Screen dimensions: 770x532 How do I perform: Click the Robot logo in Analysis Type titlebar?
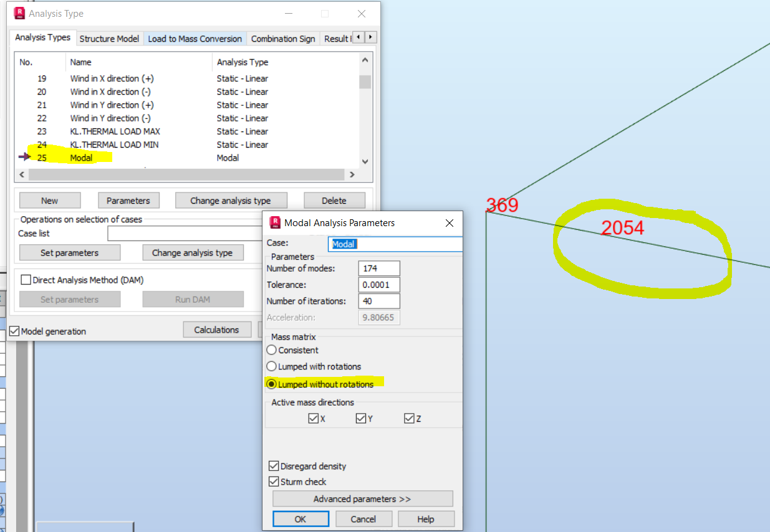[18, 12]
